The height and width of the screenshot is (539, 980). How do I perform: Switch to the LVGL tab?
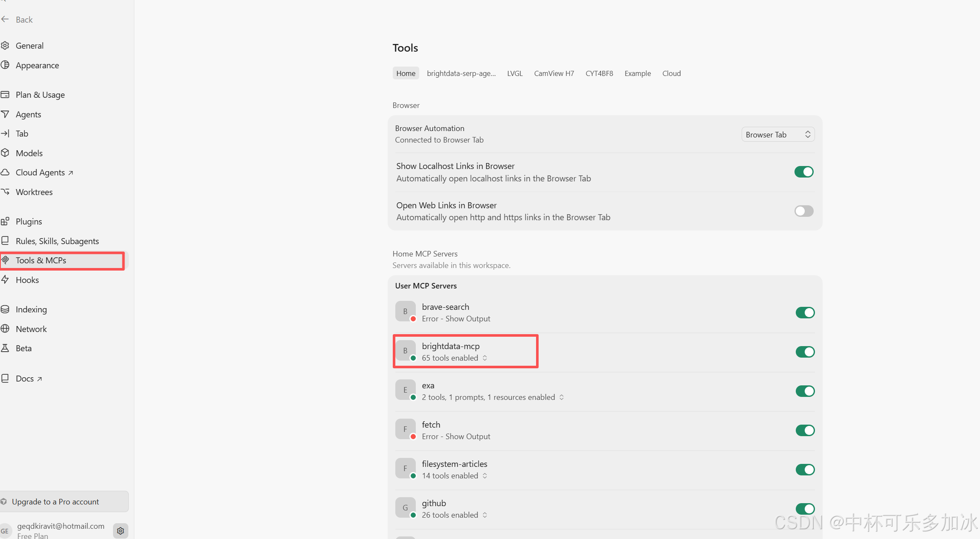click(x=515, y=73)
